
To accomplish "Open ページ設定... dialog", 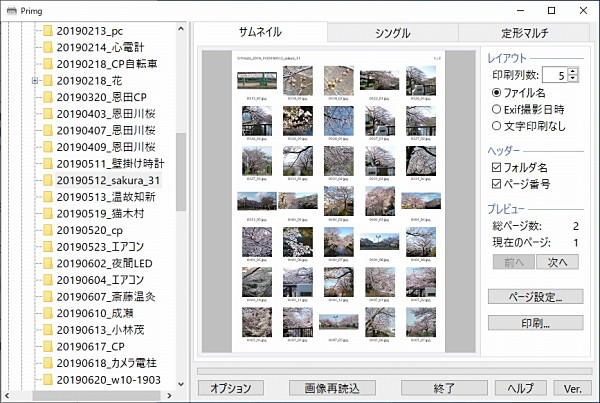I will click(x=535, y=297).
